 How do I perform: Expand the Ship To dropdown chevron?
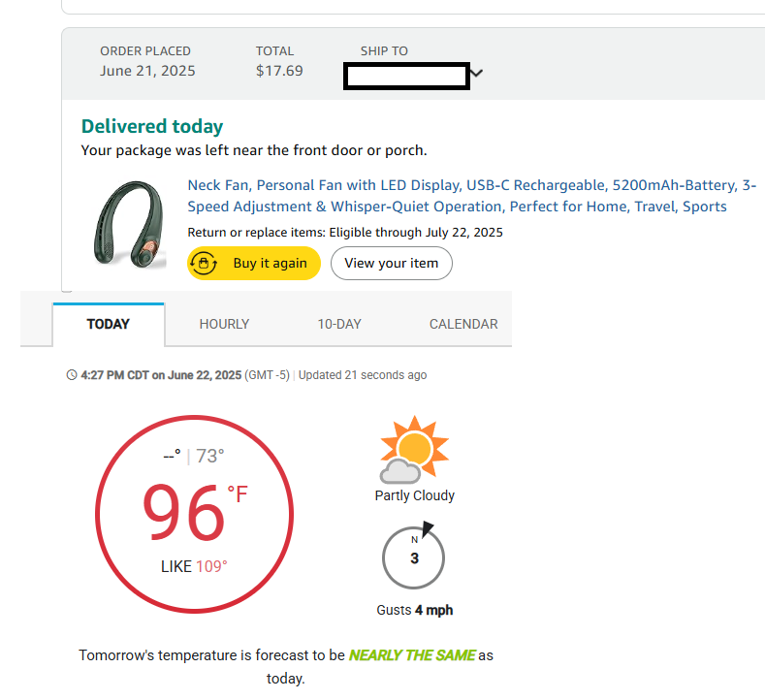click(477, 73)
